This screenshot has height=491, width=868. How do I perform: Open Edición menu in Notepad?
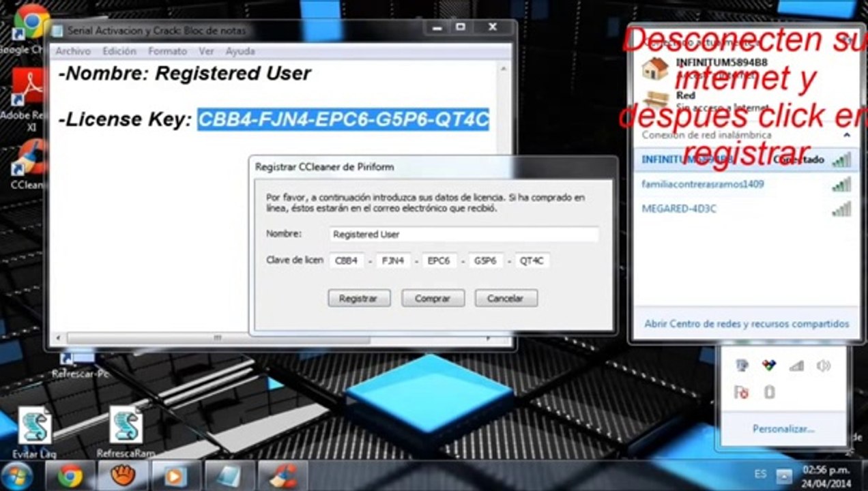coord(119,51)
